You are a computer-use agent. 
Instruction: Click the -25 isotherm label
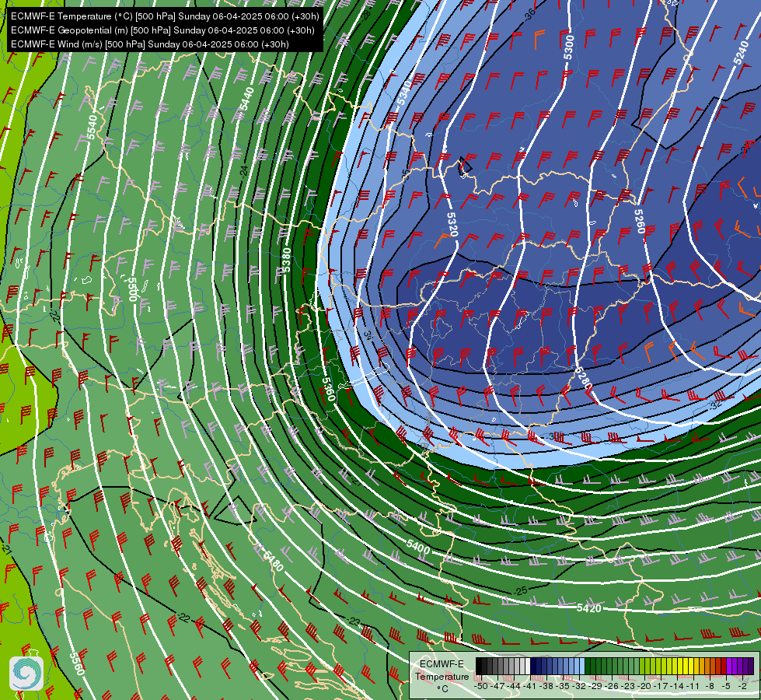(520, 592)
